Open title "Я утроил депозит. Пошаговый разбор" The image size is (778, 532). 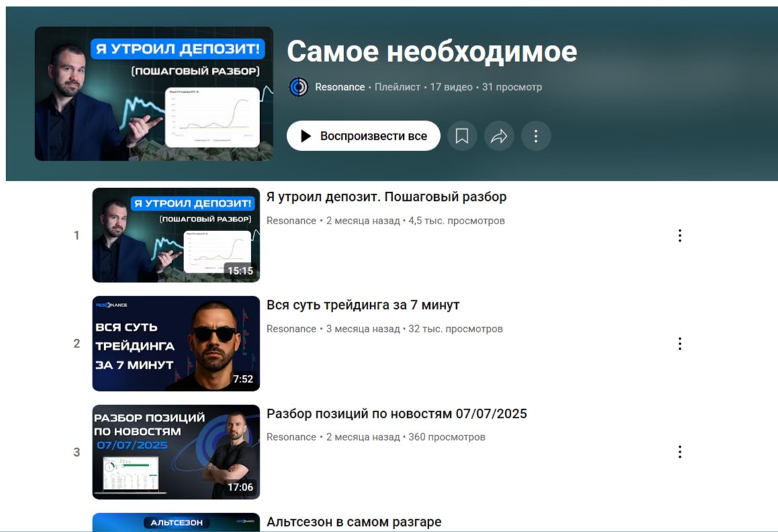[x=386, y=197]
